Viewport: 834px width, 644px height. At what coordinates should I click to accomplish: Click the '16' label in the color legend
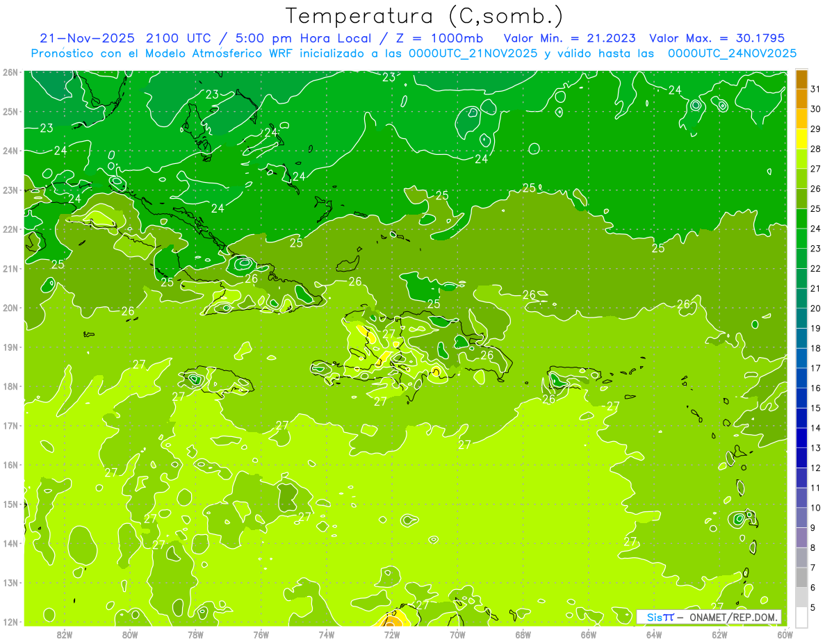816,388
